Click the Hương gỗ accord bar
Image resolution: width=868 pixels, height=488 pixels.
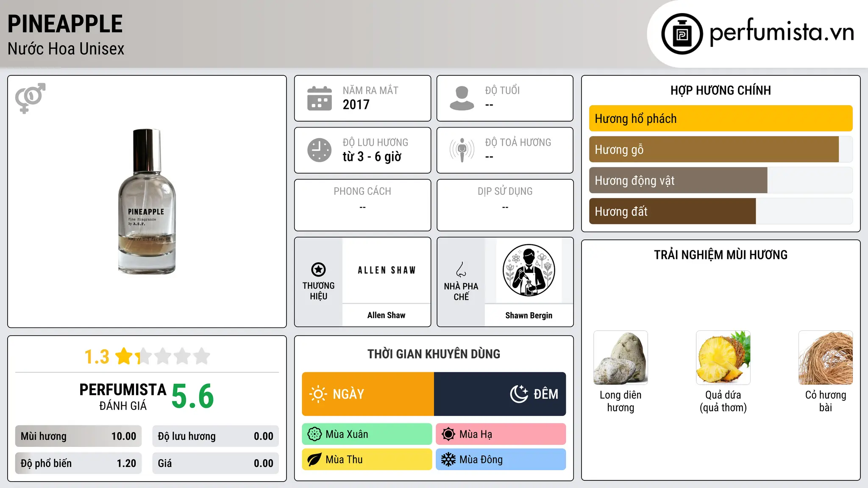721,150
